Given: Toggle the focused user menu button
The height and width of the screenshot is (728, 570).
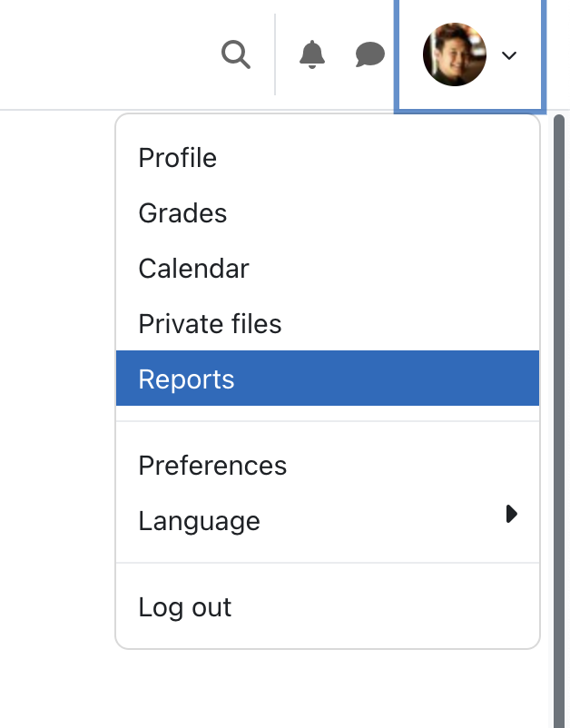Looking at the screenshot, I should pos(470,55).
